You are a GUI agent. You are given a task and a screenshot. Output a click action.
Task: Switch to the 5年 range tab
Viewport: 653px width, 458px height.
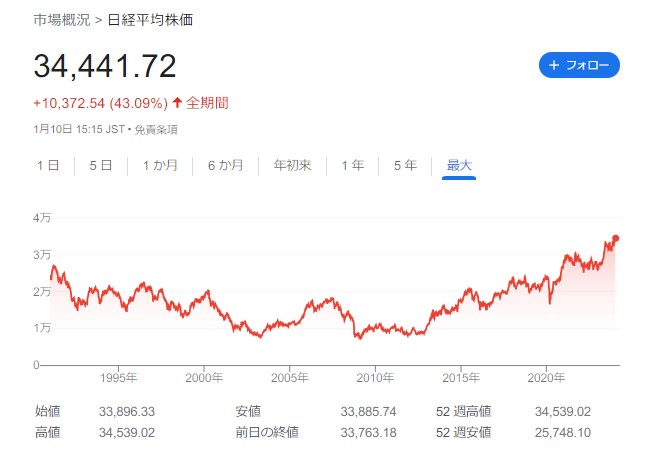point(405,165)
